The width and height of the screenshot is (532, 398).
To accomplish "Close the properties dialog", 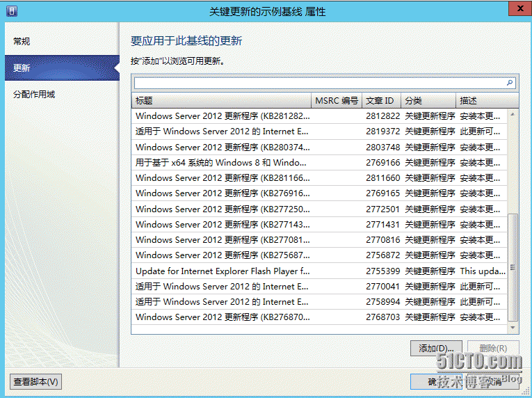I will pos(519,9).
